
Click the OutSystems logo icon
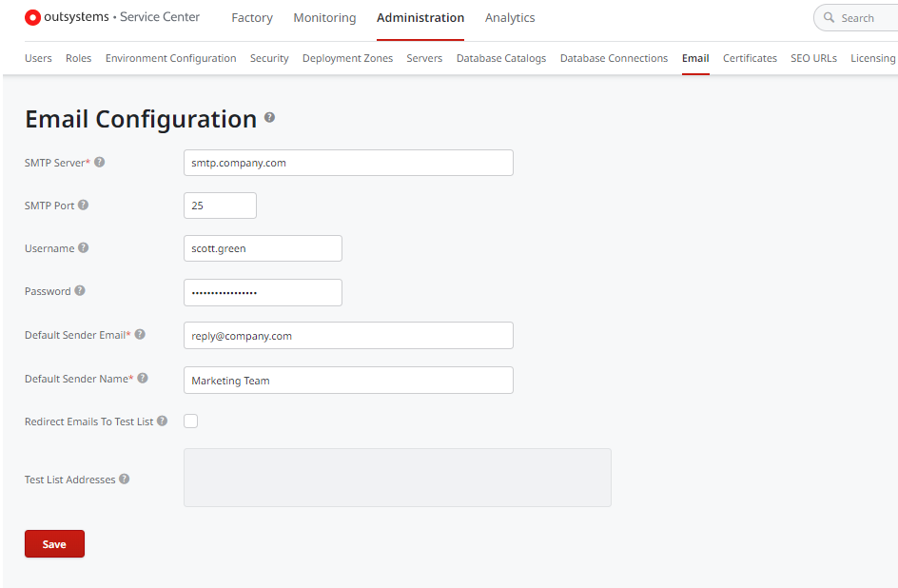tap(32, 17)
